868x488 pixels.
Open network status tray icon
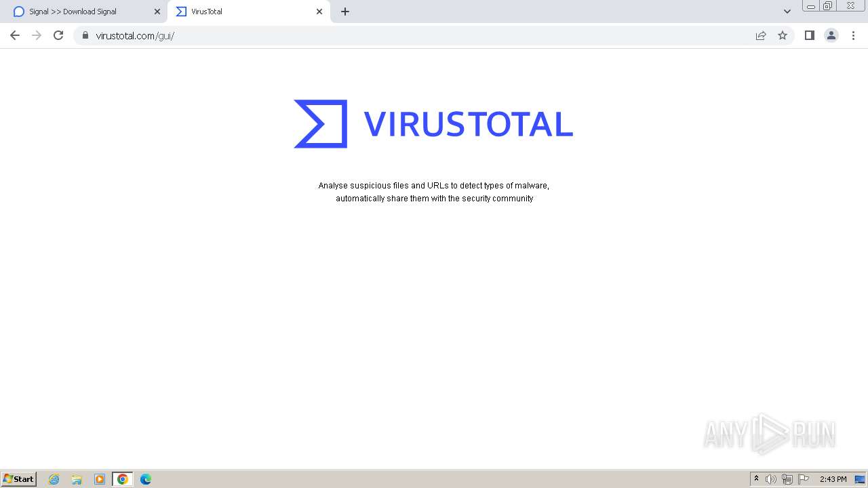787,479
